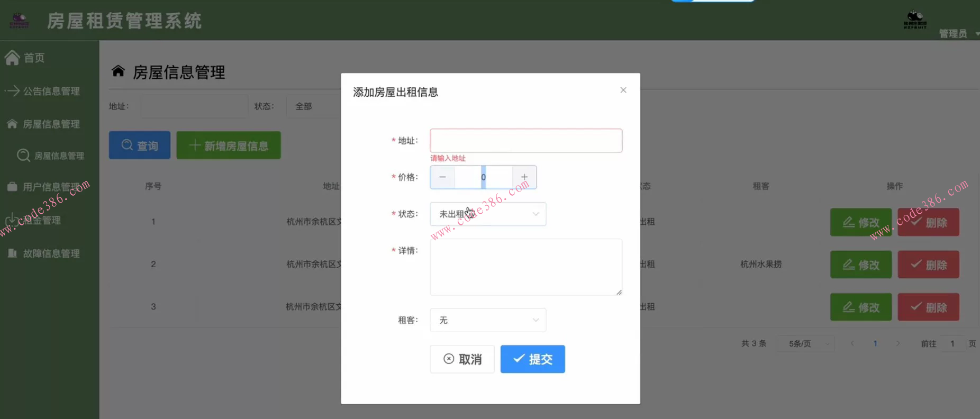Open 首页 in the sidebar
980x419 pixels.
pos(34,58)
